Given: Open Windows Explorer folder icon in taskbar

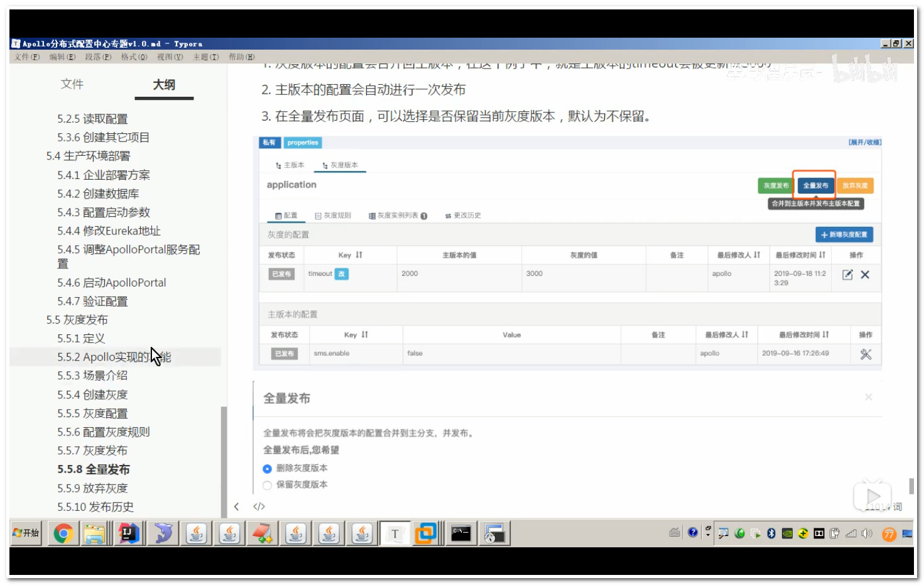Looking at the screenshot, I should [x=95, y=533].
